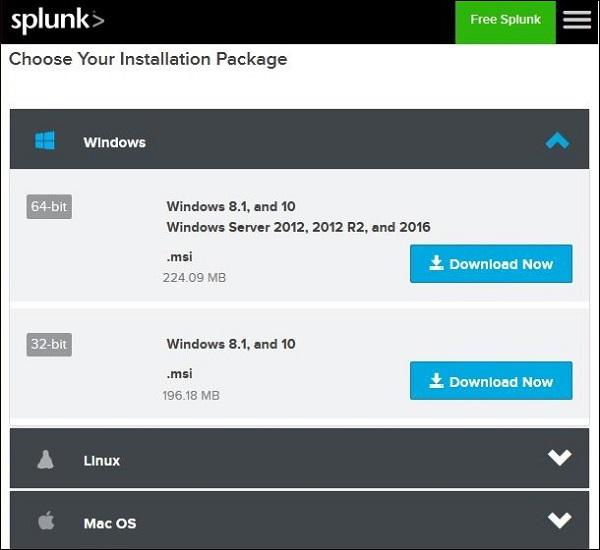600x550 pixels.
Task: Open the hamburger menu
Action: pyautogui.click(x=577, y=21)
